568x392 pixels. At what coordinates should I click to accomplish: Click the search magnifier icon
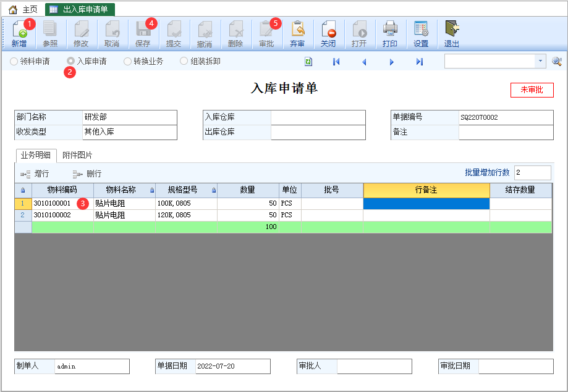tap(557, 61)
